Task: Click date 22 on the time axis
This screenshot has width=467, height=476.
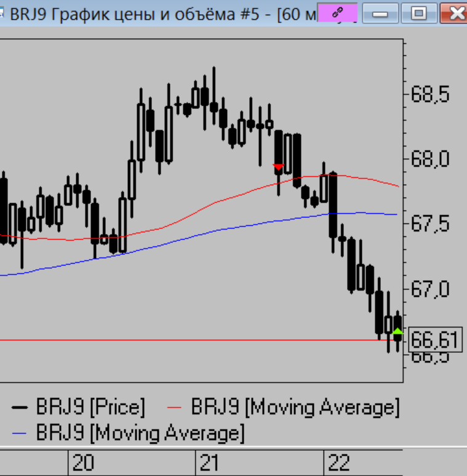Action: pyautogui.click(x=339, y=463)
